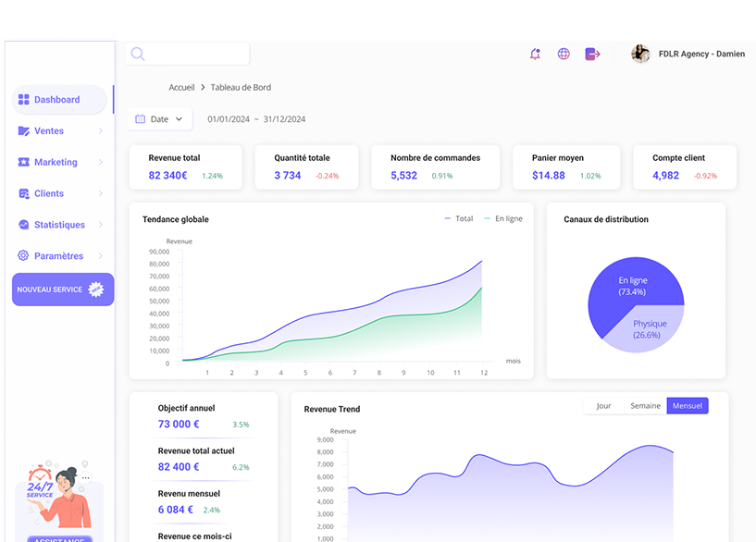Click the calendar icon beside Date

click(141, 119)
